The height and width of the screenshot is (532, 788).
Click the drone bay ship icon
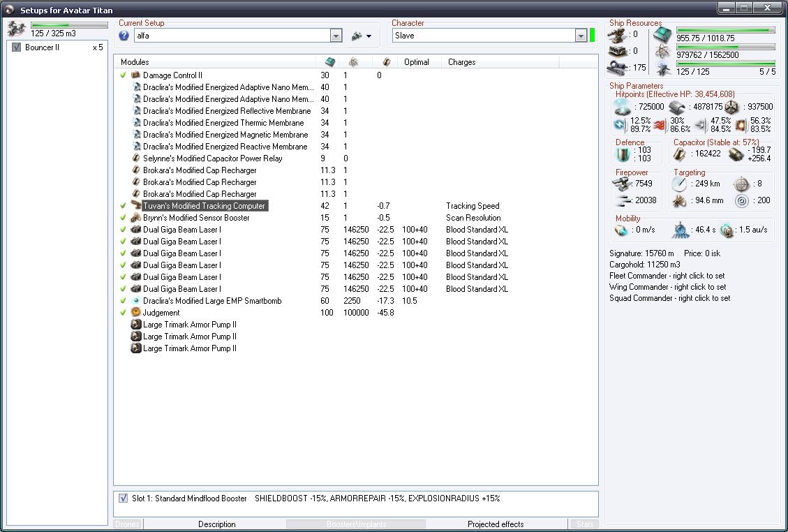click(x=17, y=29)
